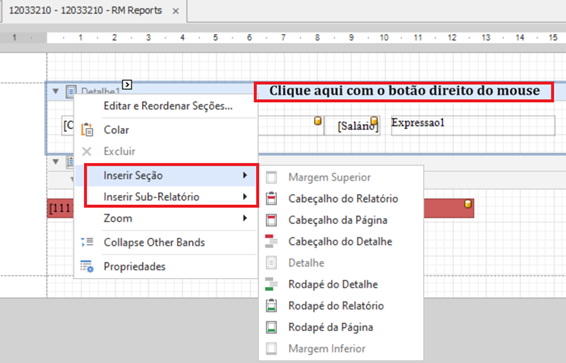Select the Salário data field
The image size is (566, 363).
(352, 126)
